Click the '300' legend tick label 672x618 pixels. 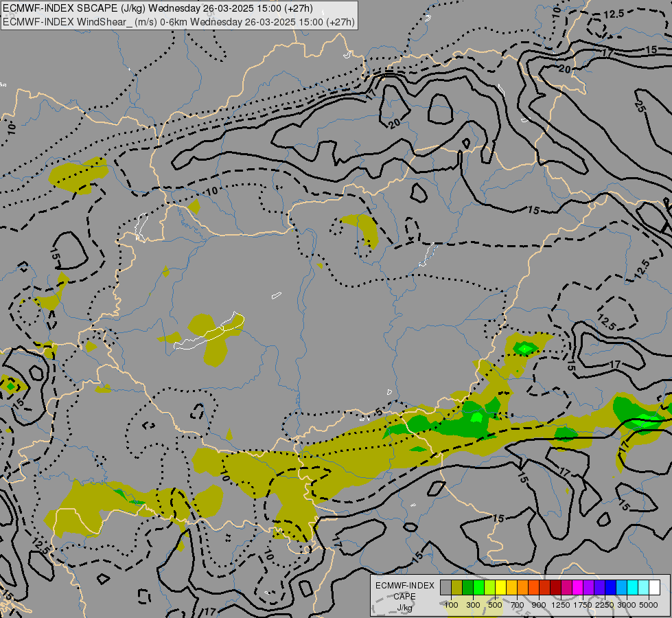473,605
